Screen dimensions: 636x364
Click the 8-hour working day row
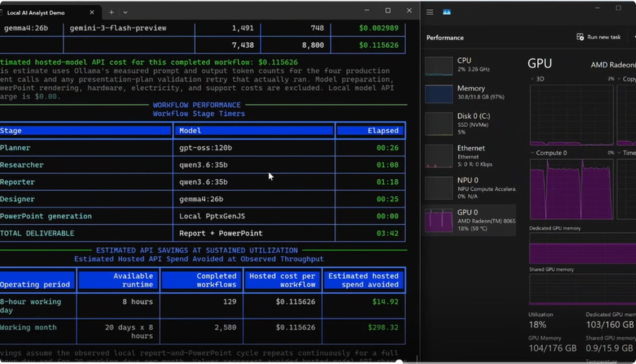pyautogui.click(x=202, y=306)
